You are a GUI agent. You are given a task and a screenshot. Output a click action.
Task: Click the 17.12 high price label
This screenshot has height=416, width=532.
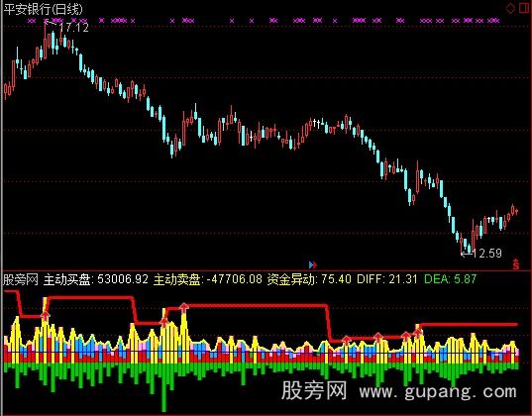tap(74, 28)
